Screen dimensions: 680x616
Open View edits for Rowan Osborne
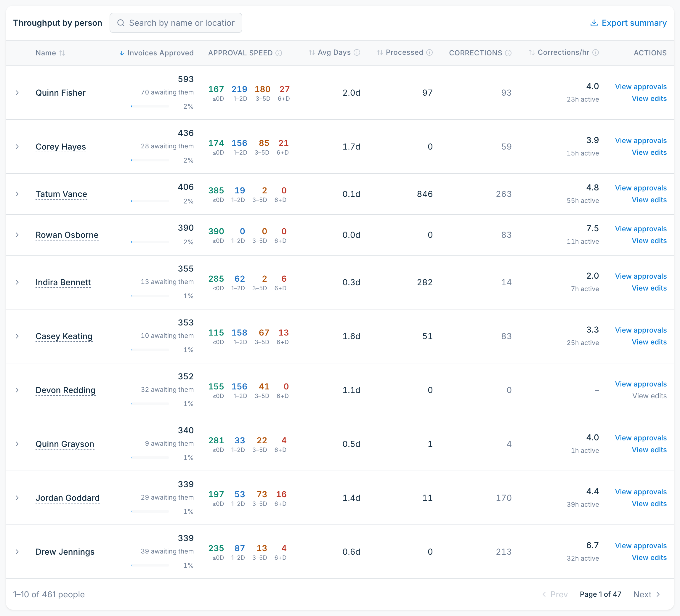(649, 241)
